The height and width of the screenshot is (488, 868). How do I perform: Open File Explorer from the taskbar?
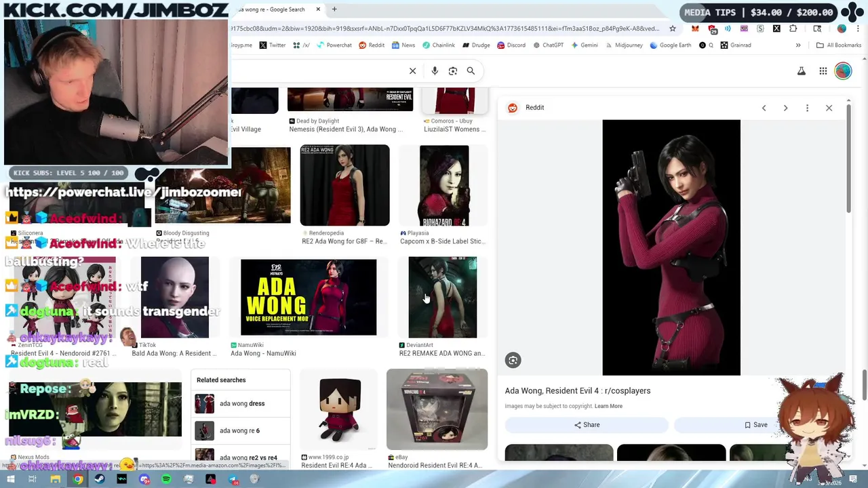pyautogui.click(x=55, y=479)
